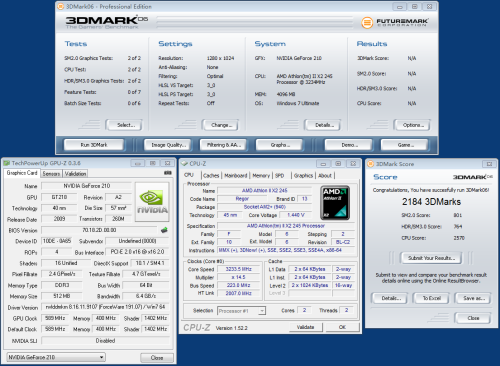The height and width of the screenshot is (366, 500).
Task: Click Change under Settings
Action: click(x=220, y=125)
